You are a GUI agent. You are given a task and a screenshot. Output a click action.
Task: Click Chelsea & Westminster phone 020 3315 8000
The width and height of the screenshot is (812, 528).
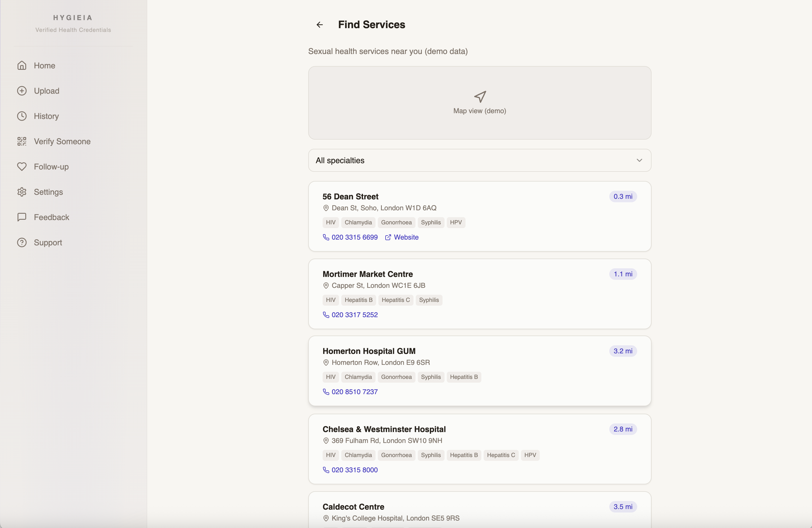354,470
